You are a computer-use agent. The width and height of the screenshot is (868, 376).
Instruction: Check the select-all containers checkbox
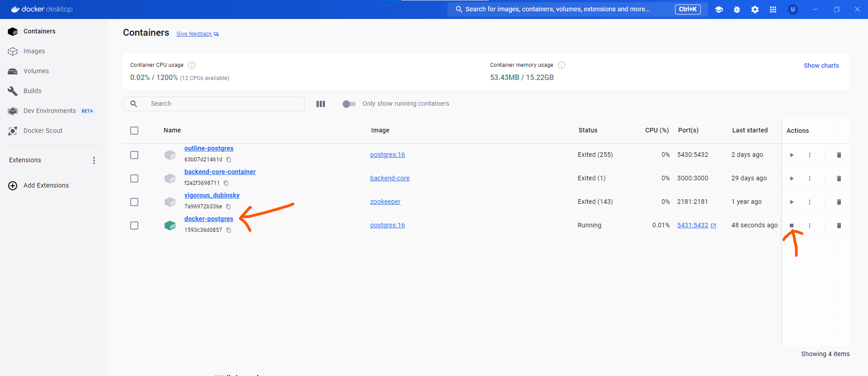[134, 131]
